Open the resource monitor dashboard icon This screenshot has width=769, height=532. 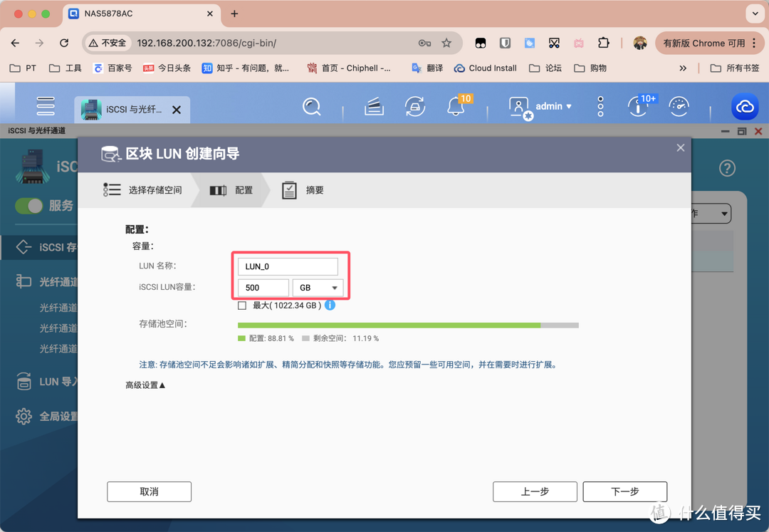click(679, 106)
